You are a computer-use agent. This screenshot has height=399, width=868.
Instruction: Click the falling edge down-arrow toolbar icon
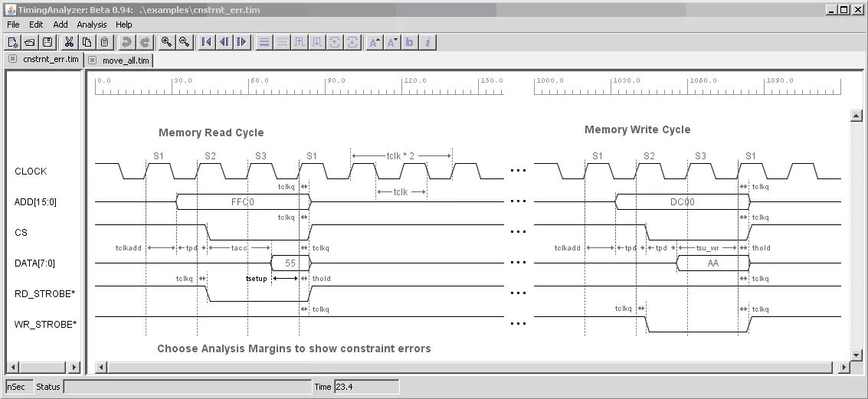tap(316, 42)
